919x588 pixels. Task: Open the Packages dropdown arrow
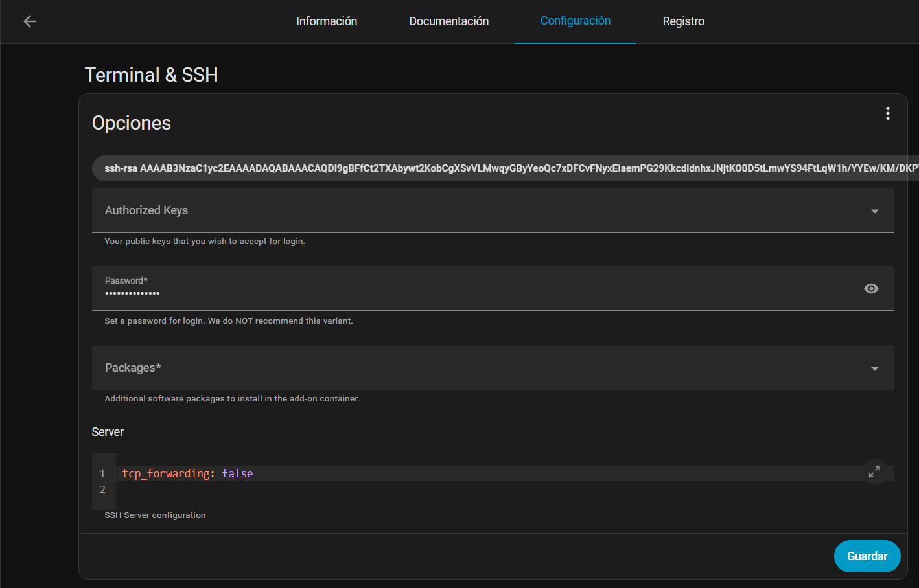[874, 368]
